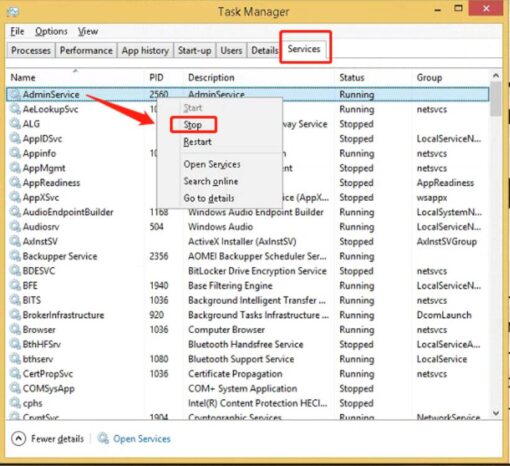The image size is (510, 466).
Task: Click the icon next to Backupper Service
Action: 15,256
